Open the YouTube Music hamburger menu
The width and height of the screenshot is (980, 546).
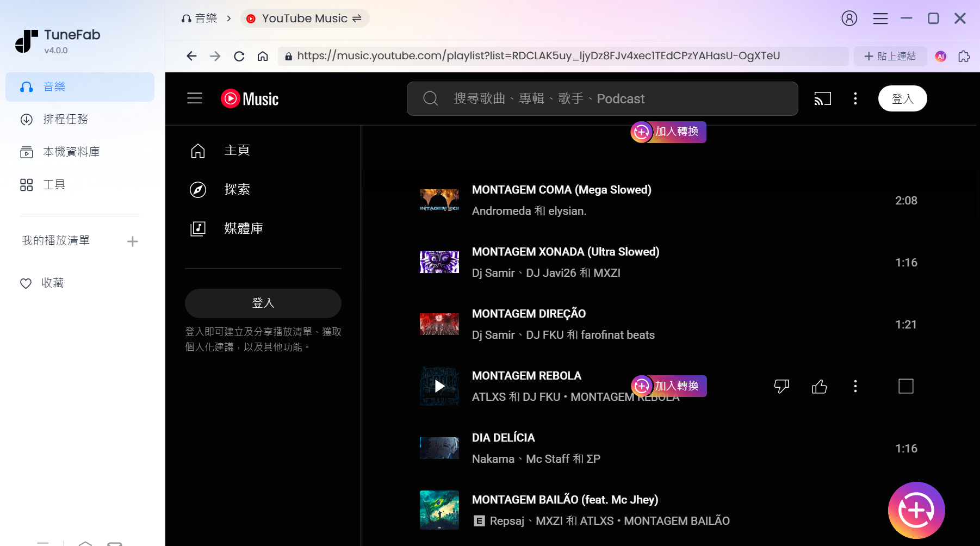[194, 98]
